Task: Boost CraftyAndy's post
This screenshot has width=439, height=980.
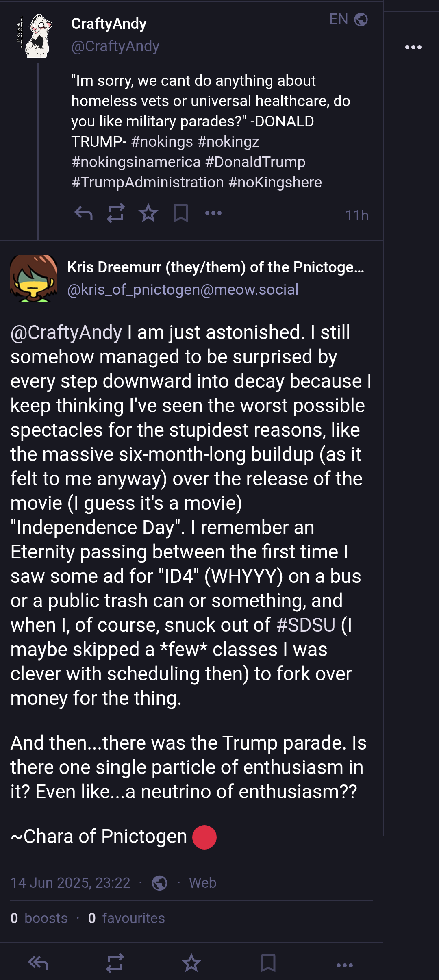Action: (x=116, y=213)
